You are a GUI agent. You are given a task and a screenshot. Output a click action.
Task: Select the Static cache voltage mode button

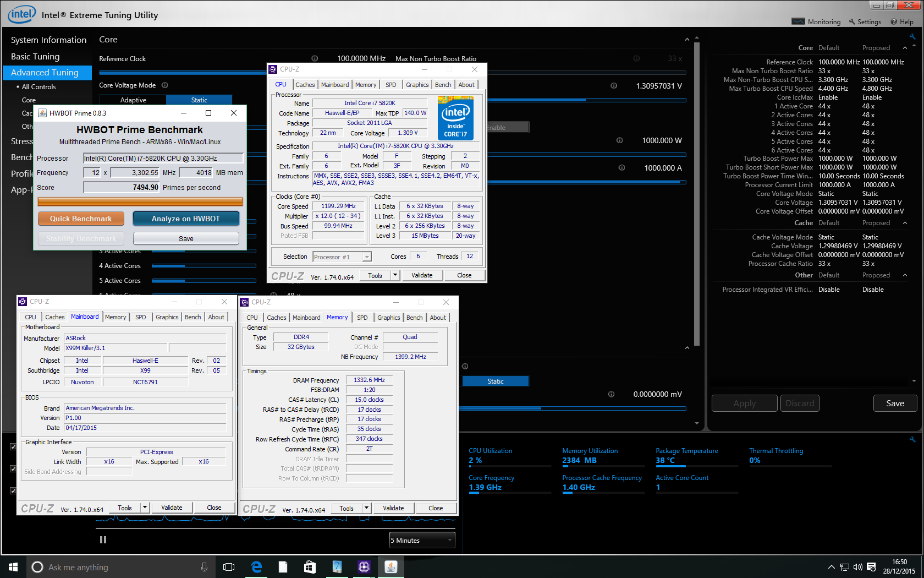click(x=496, y=381)
